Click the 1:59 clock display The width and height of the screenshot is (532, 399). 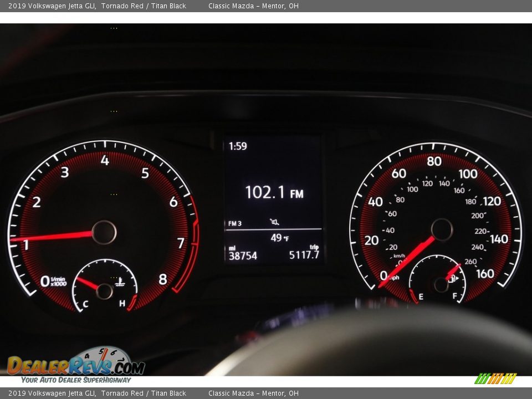tap(239, 146)
